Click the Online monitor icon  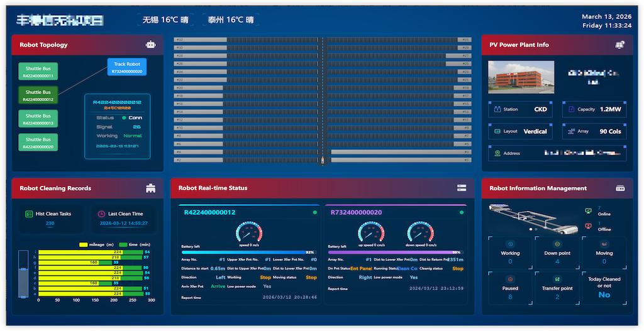588,211
